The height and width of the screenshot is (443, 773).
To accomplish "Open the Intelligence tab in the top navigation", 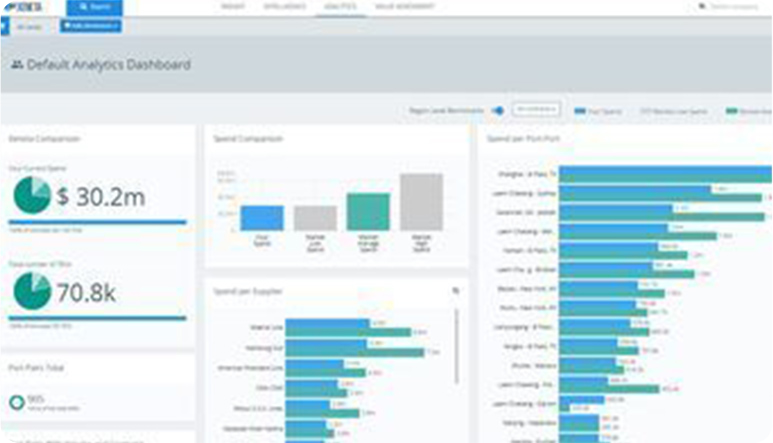I will coord(284,6).
